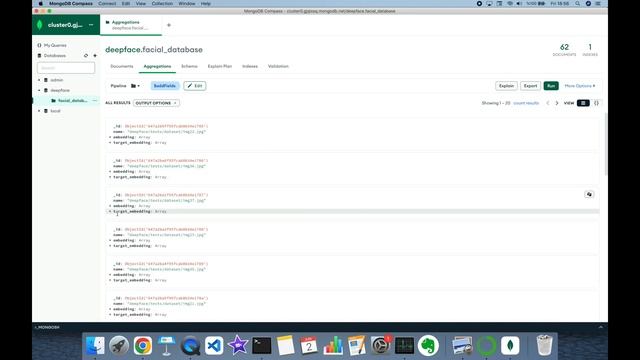Click the Export button
The height and width of the screenshot is (360, 640).
530,86
